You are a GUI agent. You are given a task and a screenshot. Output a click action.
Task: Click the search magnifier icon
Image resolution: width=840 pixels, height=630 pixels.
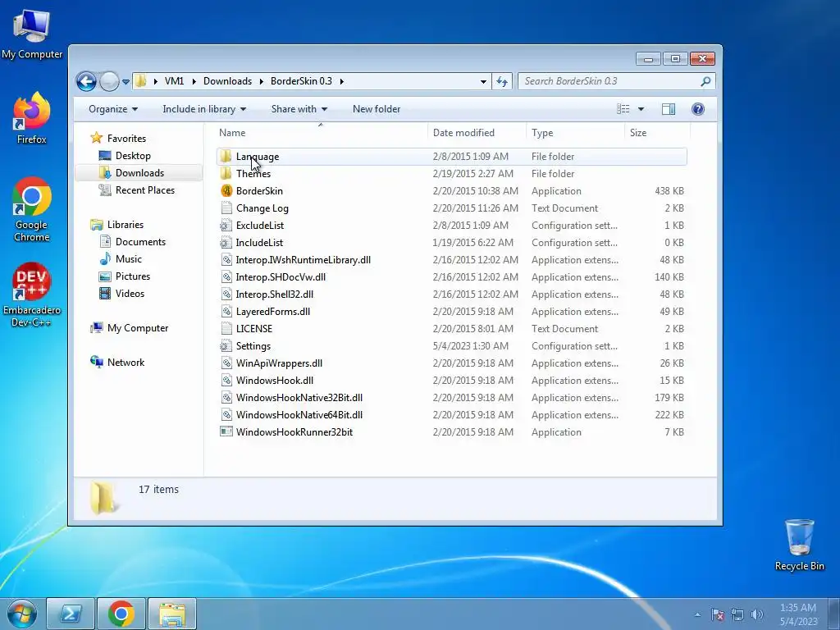pyautogui.click(x=705, y=81)
